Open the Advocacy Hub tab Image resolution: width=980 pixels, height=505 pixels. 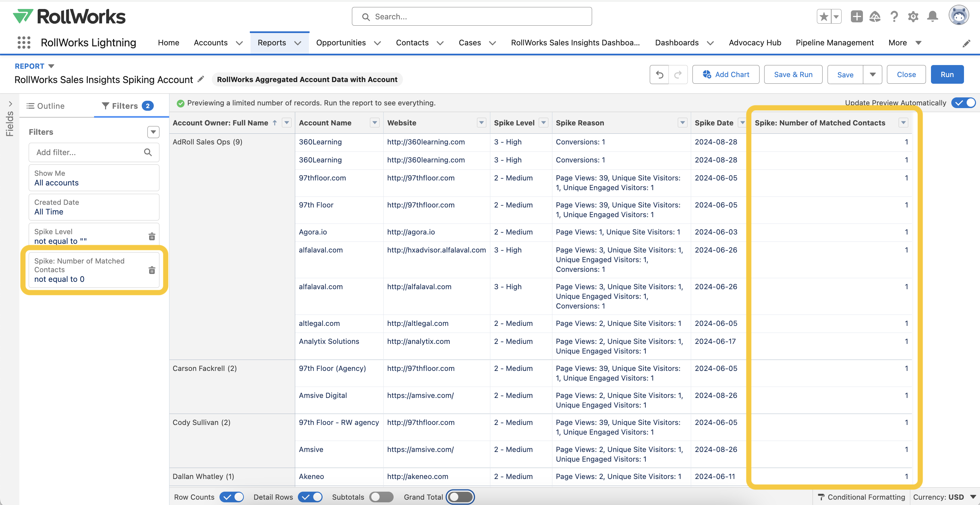755,43
